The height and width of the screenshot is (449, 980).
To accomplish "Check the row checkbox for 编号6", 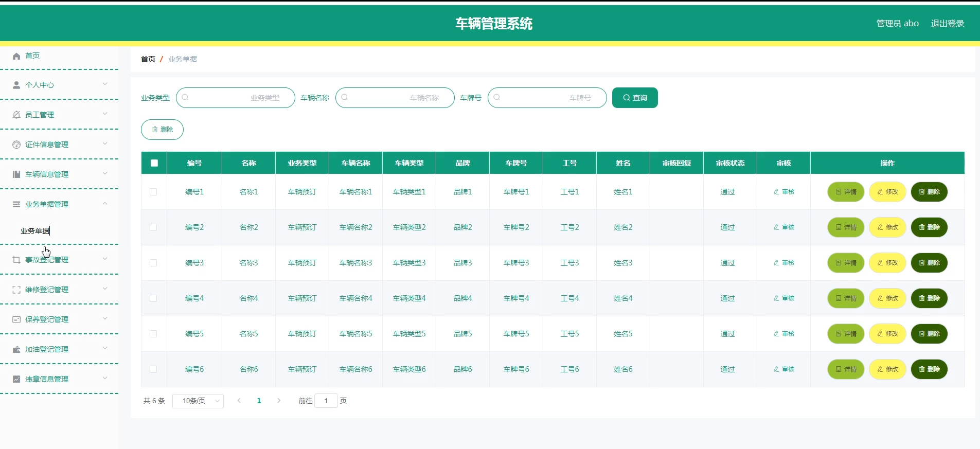I will click(x=153, y=369).
